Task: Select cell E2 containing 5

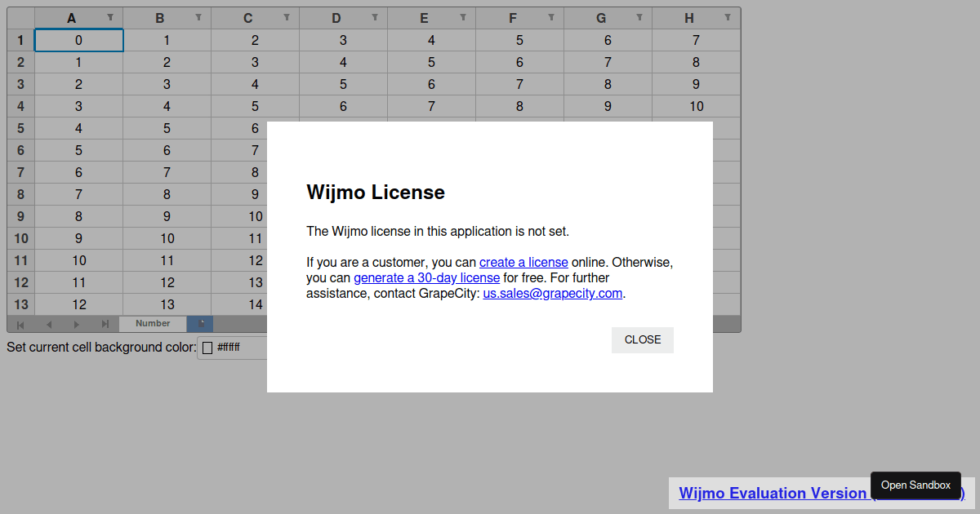Action: click(x=432, y=62)
